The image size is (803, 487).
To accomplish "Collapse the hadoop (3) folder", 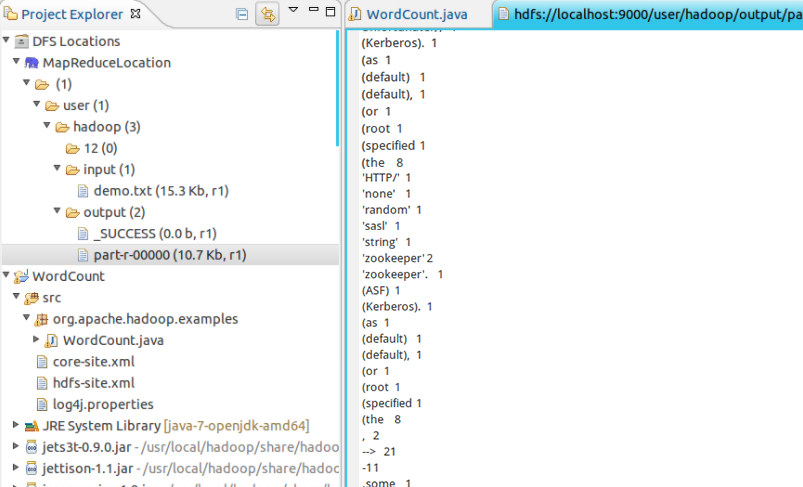I will click(47, 125).
